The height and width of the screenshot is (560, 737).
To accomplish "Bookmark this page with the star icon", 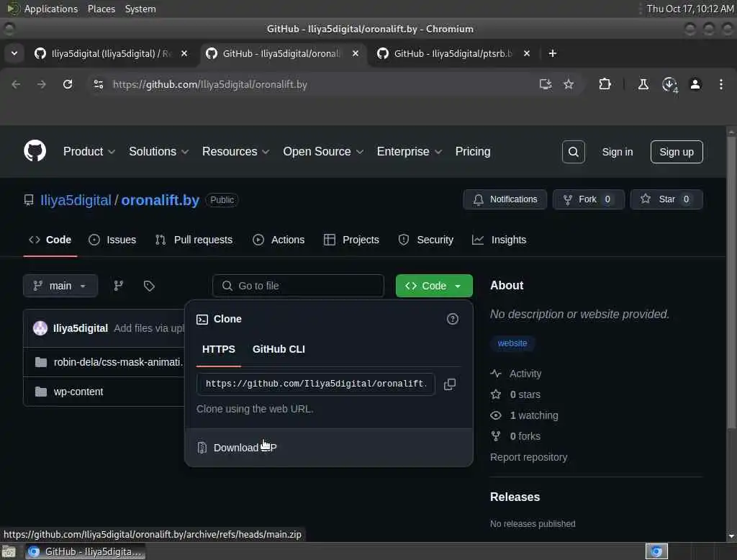I will click(569, 84).
